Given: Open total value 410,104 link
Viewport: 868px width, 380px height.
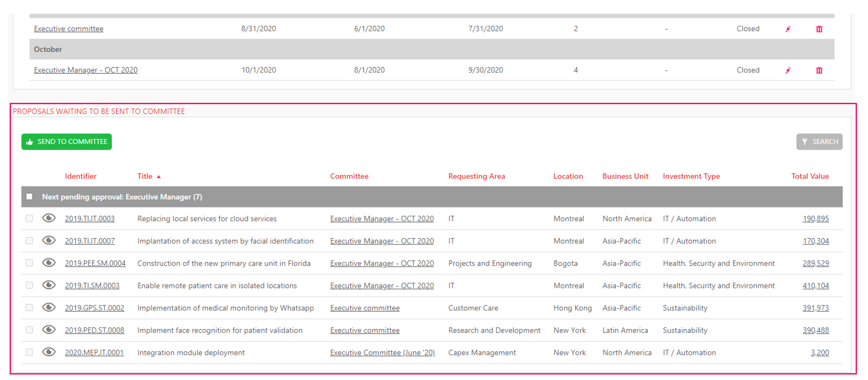Looking at the screenshot, I should click(816, 286).
